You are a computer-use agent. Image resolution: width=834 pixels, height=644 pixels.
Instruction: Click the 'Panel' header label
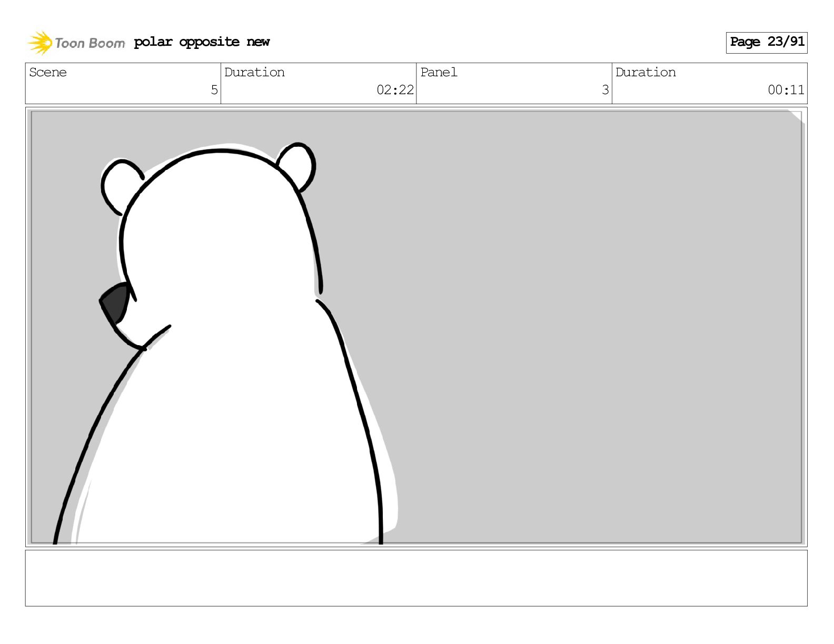[x=439, y=73]
